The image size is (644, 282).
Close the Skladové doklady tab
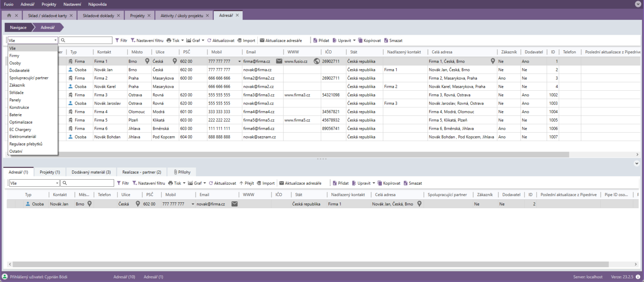click(118, 16)
